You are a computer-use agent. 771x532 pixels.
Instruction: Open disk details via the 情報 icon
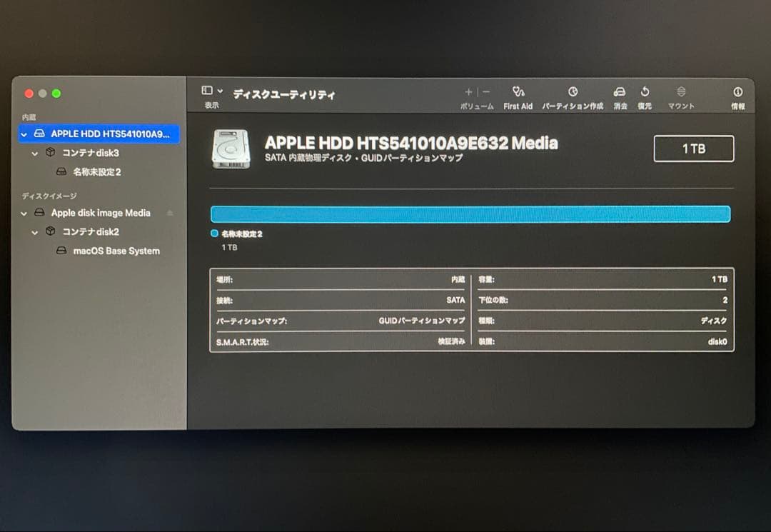pos(737,93)
